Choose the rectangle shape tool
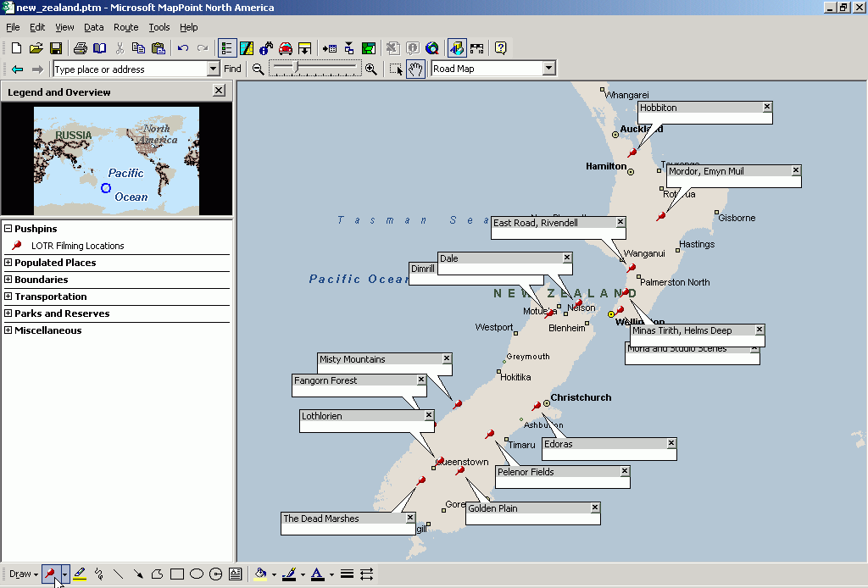The height and width of the screenshot is (588, 868). (177, 574)
